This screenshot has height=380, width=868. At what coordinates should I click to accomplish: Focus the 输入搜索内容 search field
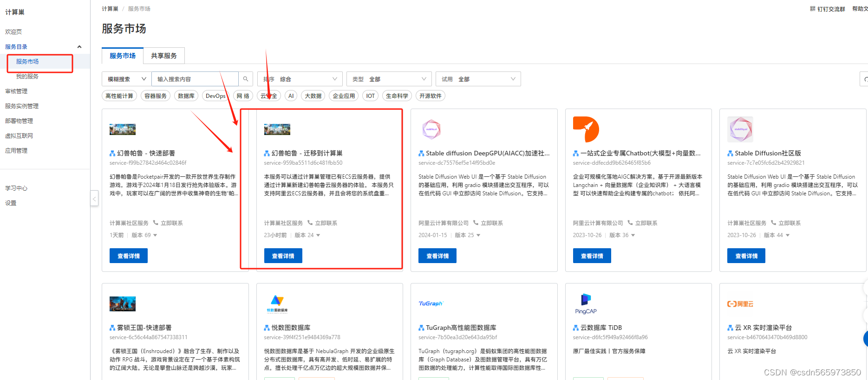point(195,79)
